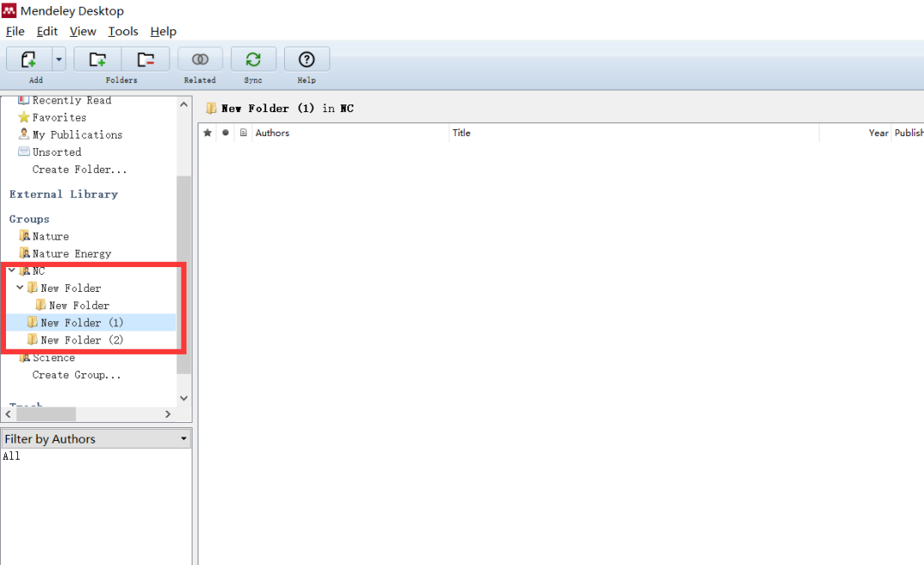Viewport: 924px width, 565px height.
Task: Select New Folder (1) in the tree
Action: [x=82, y=323]
